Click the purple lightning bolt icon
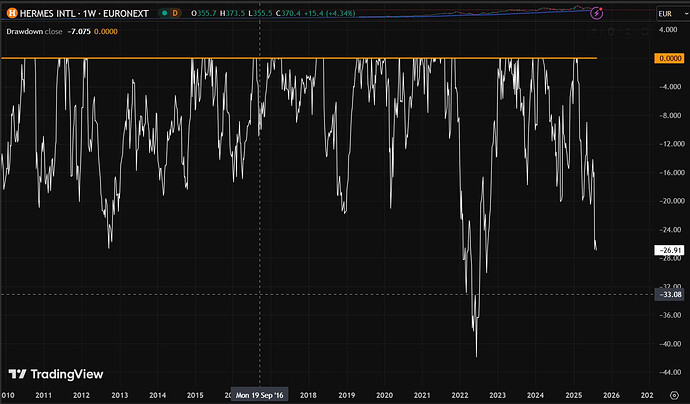This screenshot has width=690, height=404. (596, 13)
